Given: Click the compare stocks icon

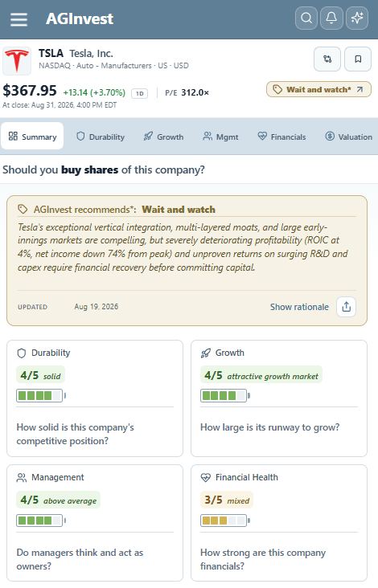Looking at the screenshot, I should (x=327, y=59).
